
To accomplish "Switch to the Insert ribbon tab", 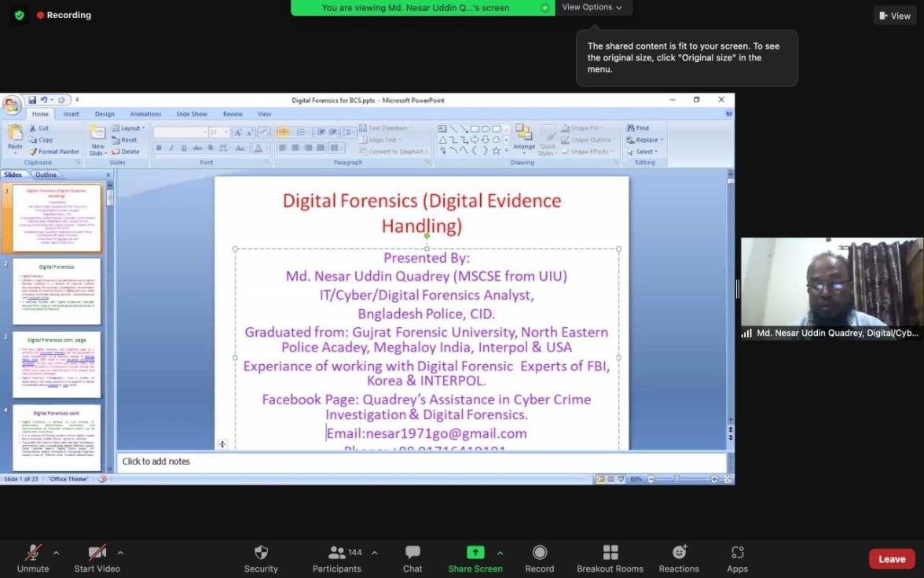I will (71, 114).
